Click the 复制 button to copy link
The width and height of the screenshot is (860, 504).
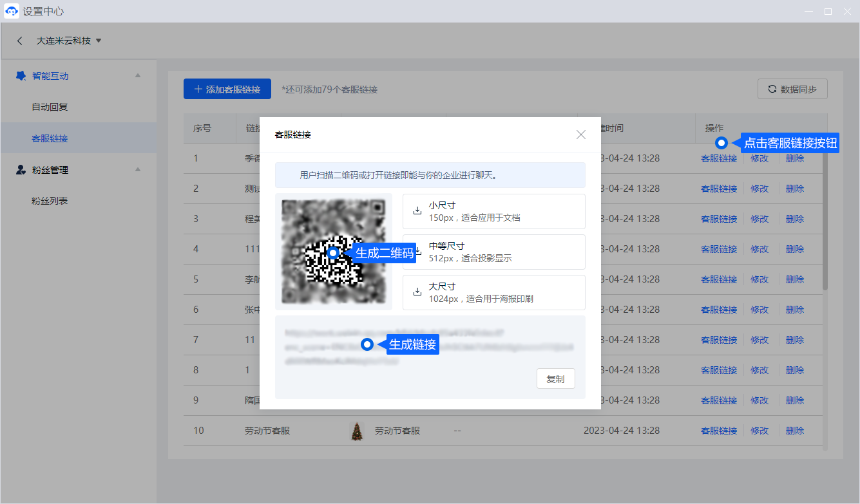coord(555,379)
